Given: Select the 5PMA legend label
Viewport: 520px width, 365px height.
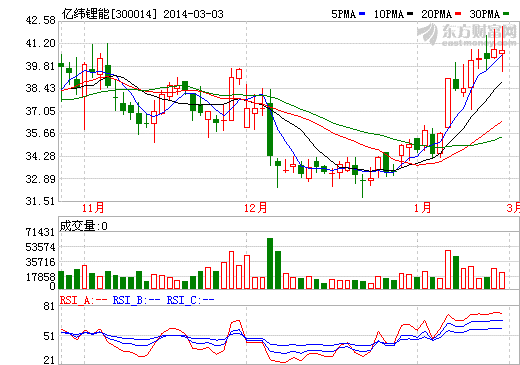Looking at the screenshot, I should tap(344, 14).
